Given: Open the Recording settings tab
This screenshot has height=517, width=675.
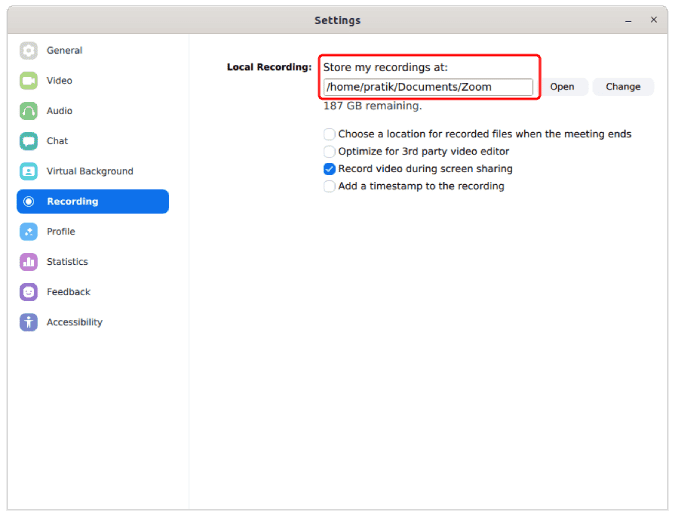Looking at the screenshot, I should pos(92,201).
